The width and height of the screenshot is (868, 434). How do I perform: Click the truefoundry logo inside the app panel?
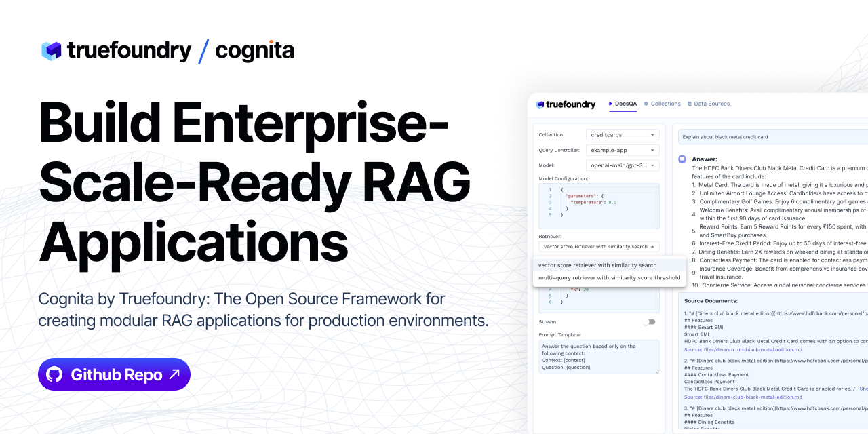click(x=566, y=104)
